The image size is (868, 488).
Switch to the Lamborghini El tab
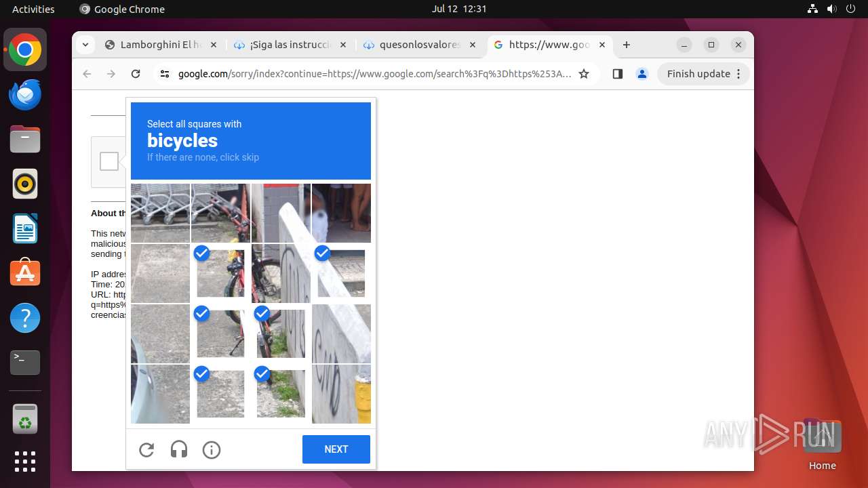tap(161, 45)
